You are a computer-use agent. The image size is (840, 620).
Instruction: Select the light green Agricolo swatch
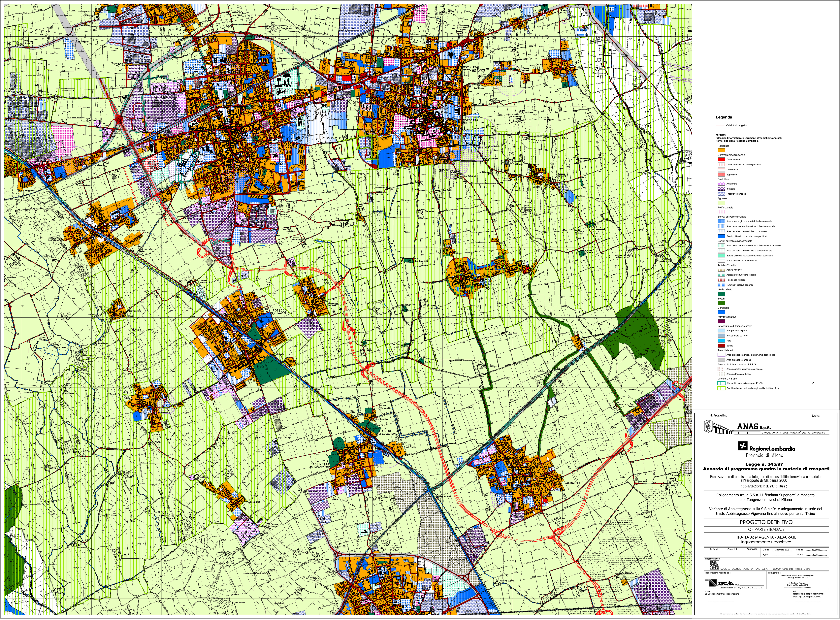(721, 203)
